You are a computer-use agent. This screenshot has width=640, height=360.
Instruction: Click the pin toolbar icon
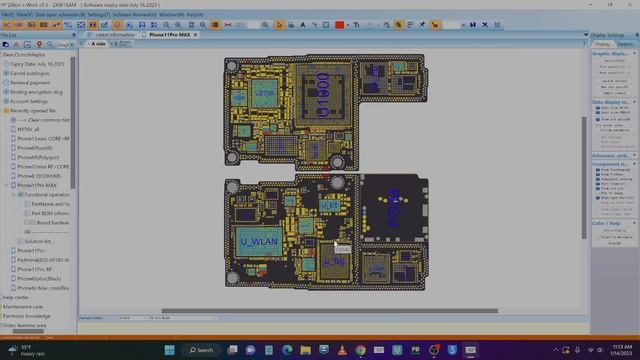tap(422, 25)
